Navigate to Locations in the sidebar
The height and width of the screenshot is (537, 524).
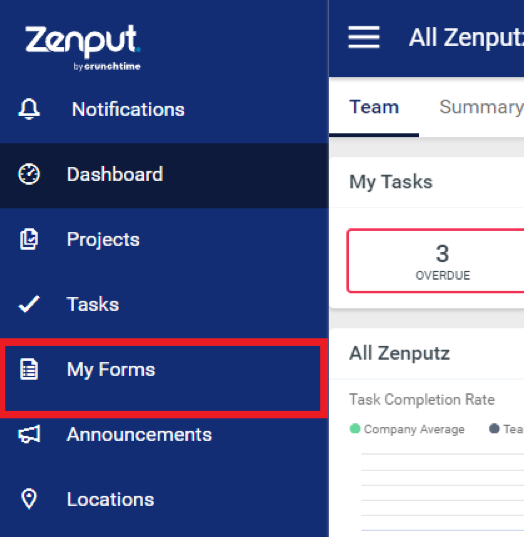164,499
